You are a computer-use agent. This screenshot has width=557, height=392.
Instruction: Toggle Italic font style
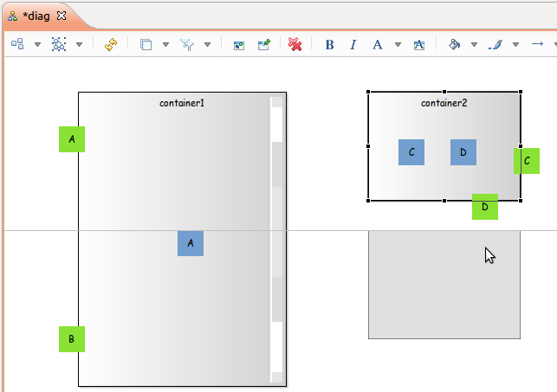(x=353, y=44)
